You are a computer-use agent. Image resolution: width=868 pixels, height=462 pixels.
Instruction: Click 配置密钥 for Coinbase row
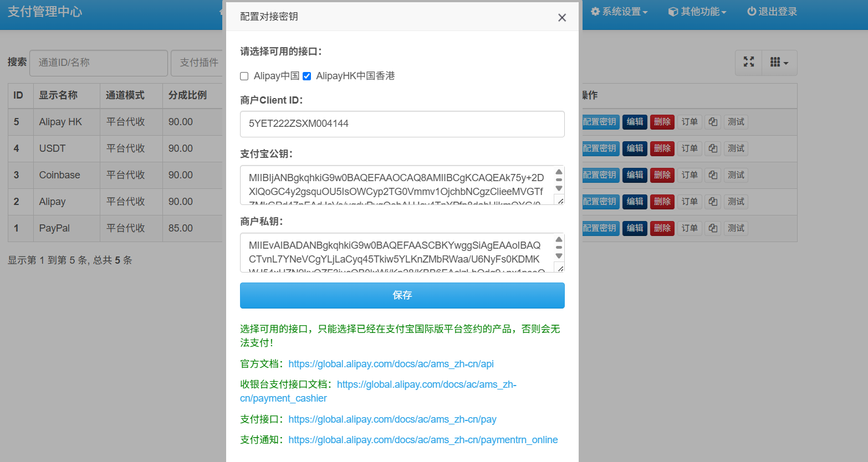600,175
